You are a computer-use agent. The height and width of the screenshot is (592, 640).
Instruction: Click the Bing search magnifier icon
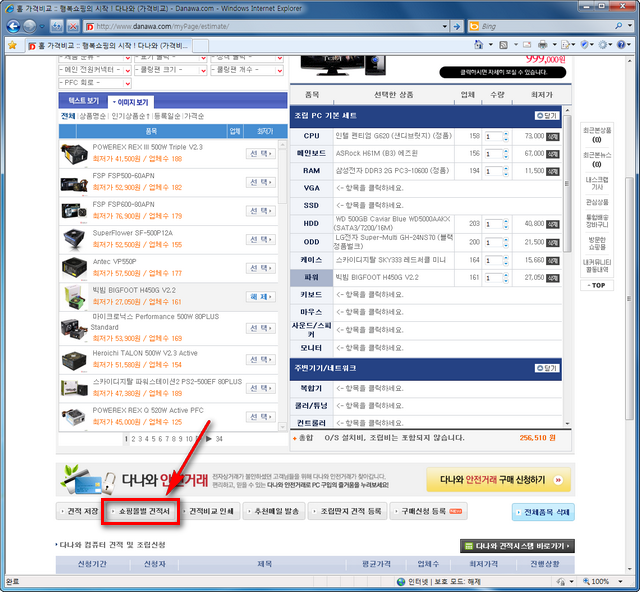(x=619, y=26)
